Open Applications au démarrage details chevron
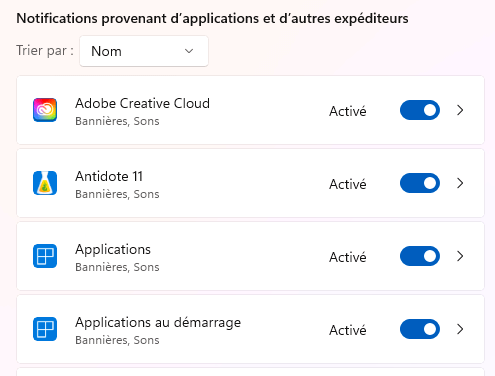 click(460, 329)
